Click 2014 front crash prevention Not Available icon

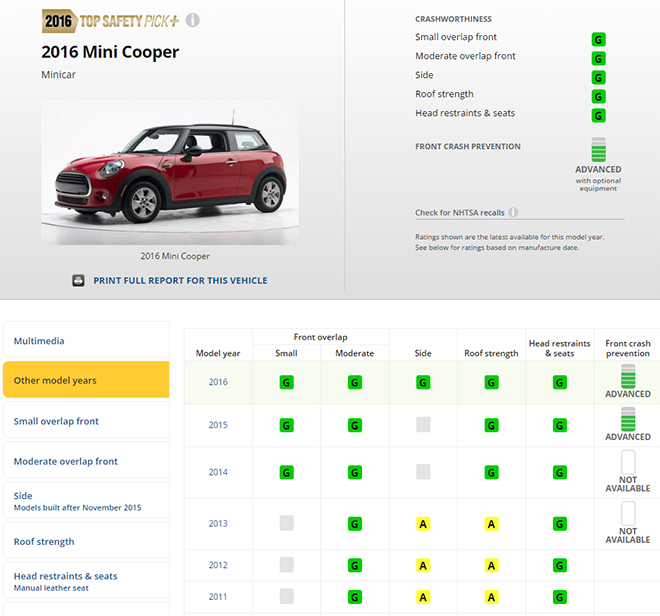pyautogui.click(x=628, y=462)
